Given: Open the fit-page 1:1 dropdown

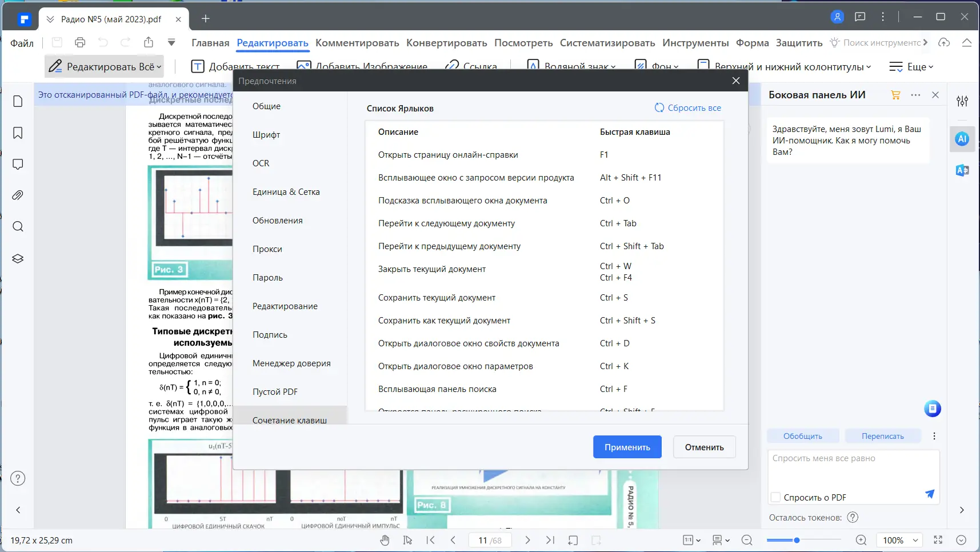Looking at the screenshot, I should click(691, 540).
